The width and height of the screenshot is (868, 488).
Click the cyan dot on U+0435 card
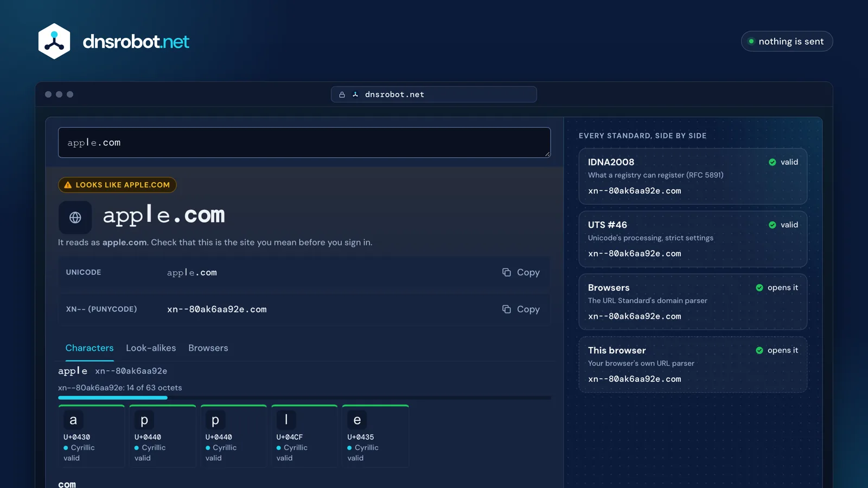point(349,448)
